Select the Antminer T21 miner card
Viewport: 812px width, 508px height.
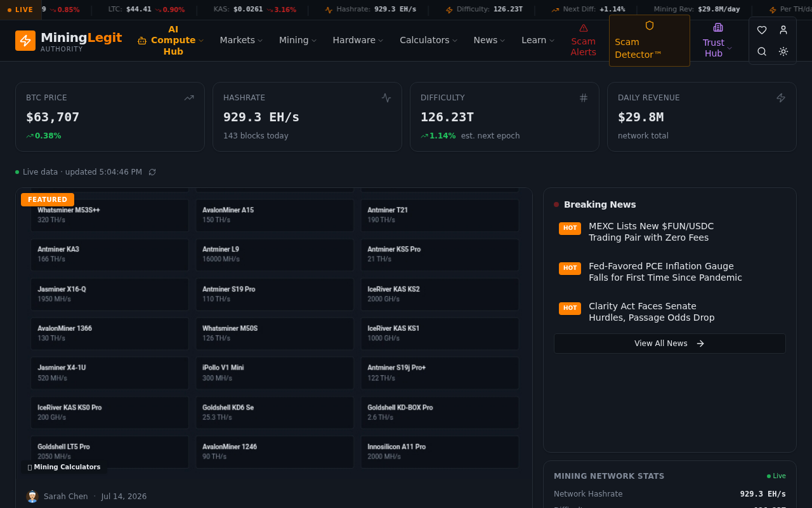tap(440, 215)
